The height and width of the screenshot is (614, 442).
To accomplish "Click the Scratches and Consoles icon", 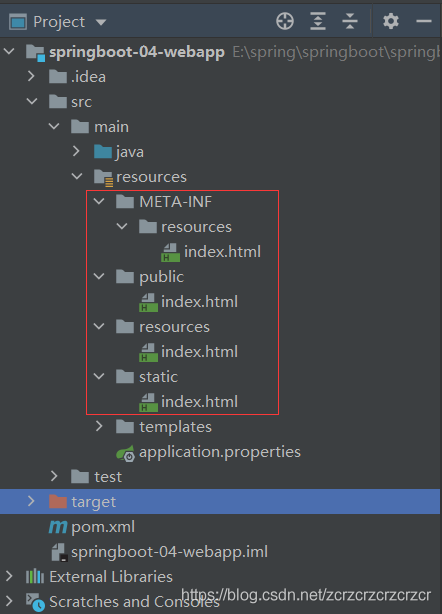I will tap(35, 602).
